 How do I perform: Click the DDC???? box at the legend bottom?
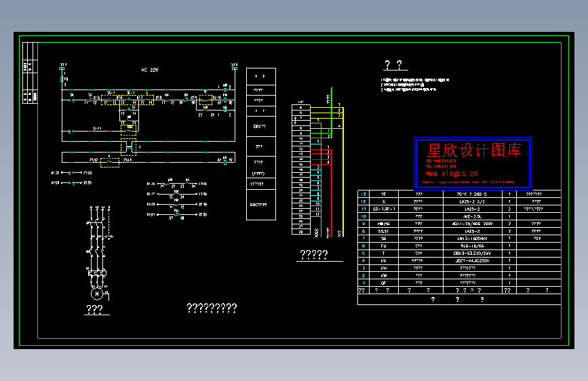261,205
